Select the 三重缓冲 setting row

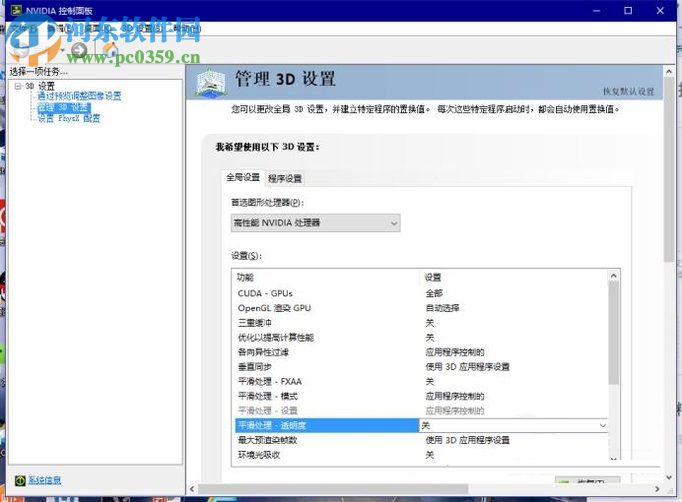click(x=421, y=323)
